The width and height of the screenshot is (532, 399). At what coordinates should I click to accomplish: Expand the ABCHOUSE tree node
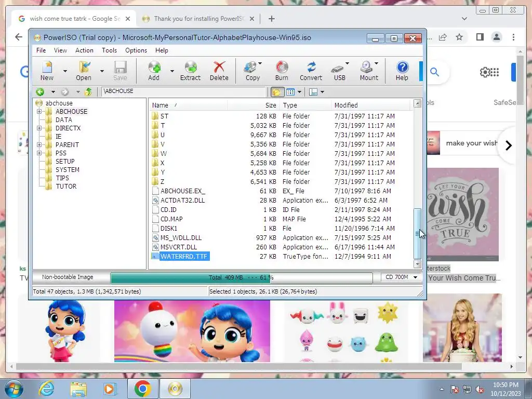39,111
